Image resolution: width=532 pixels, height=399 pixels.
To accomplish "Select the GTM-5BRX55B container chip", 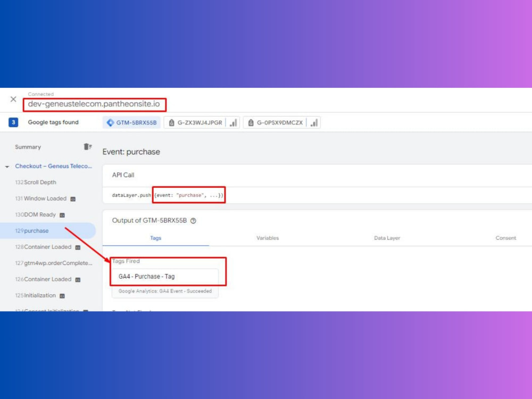I will [131, 122].
